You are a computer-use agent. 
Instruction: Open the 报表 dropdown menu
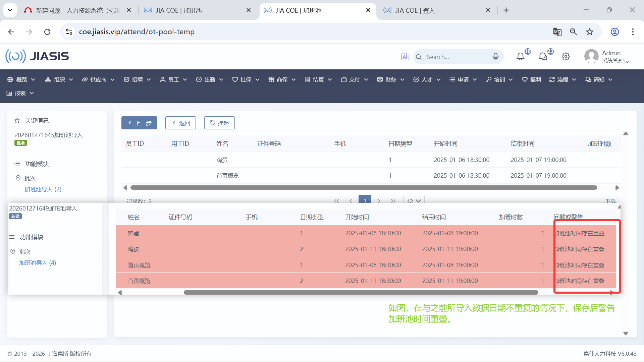pyautogui.click(x=20, y=93)
